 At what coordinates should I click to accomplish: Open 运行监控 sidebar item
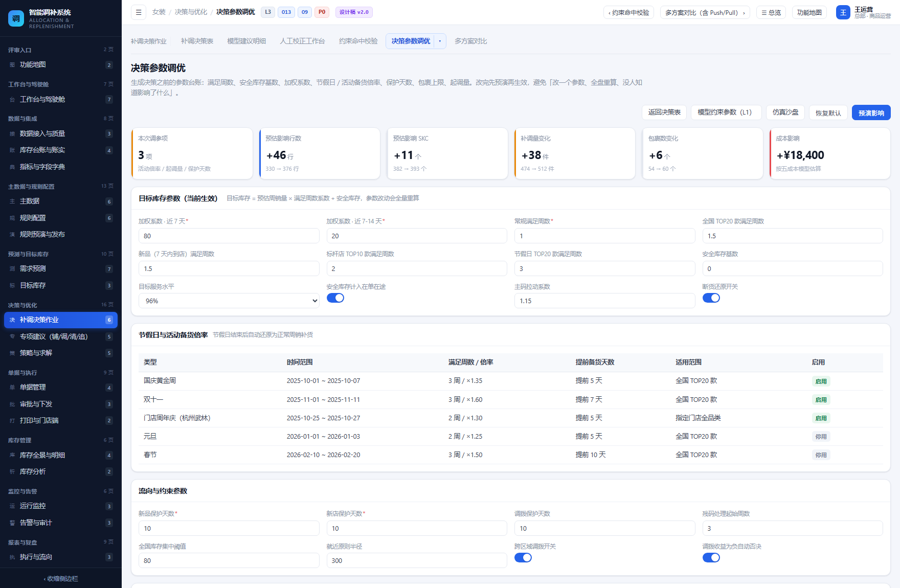(61, 506)
